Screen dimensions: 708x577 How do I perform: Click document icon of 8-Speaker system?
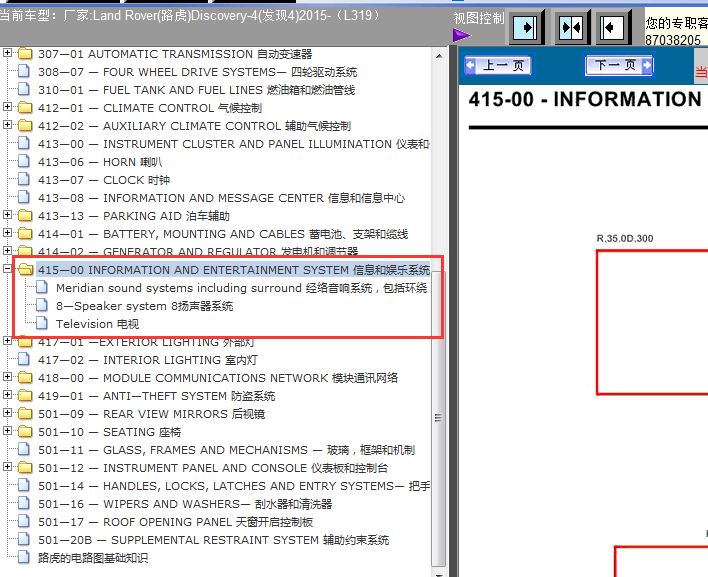[42, 305]
